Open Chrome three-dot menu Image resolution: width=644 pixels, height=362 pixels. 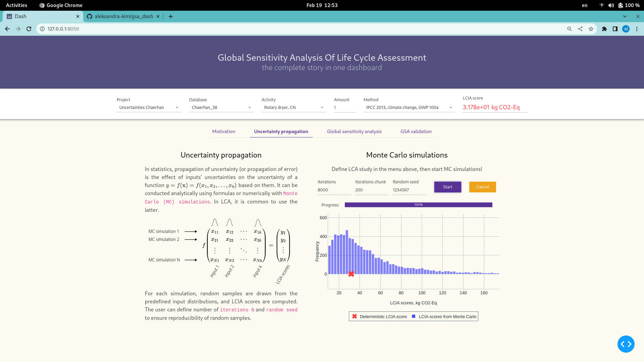pyautogui.click(x=637, y=29)
